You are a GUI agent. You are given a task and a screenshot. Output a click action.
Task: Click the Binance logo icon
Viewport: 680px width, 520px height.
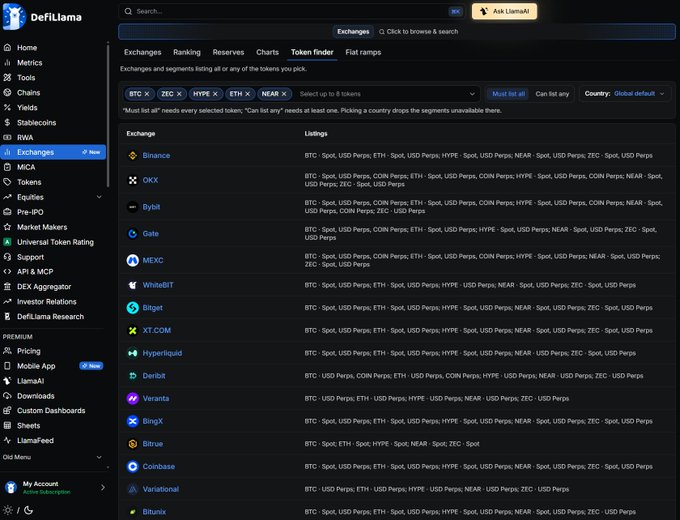click(x=133, y=155)
